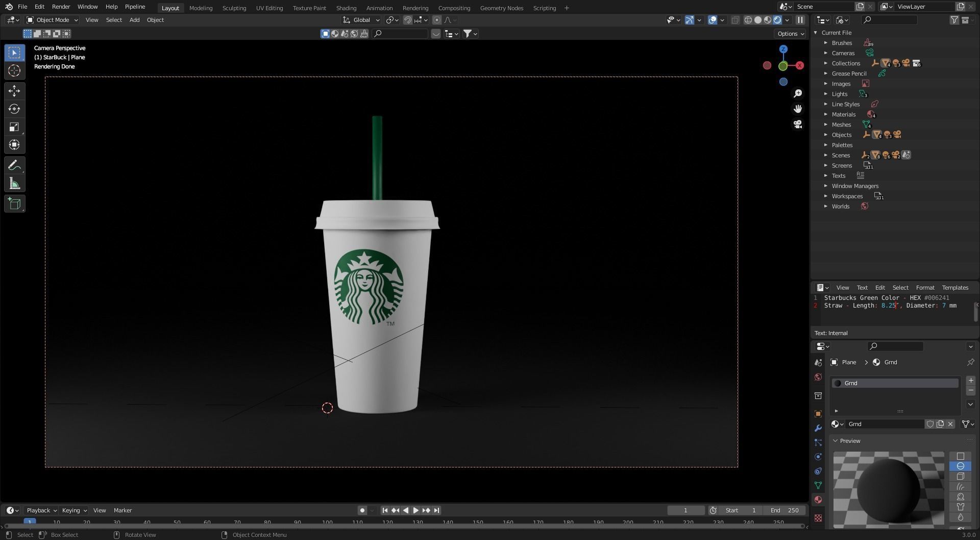
Task: Switch to the Geometry Nodes workspace tab
Action: tap(501, 8)
